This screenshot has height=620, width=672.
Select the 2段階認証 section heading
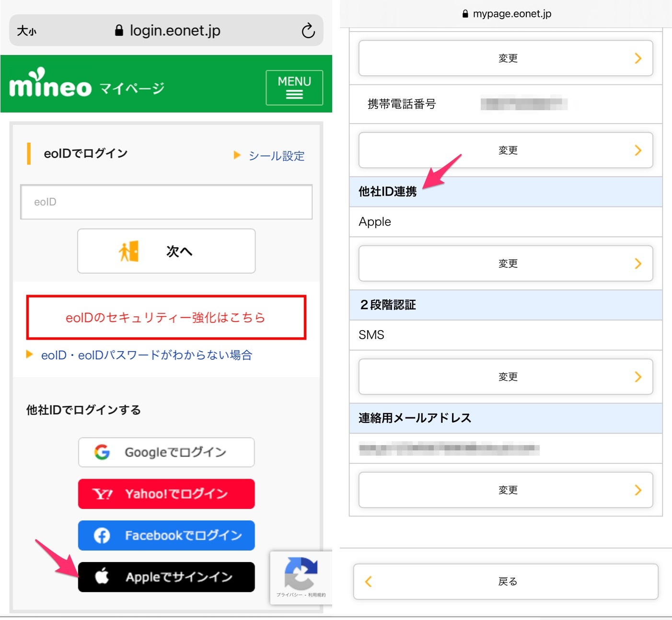tap(388, 305)
